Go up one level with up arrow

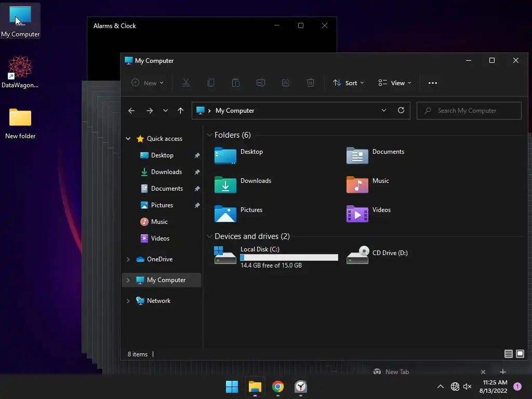(180, 111)
